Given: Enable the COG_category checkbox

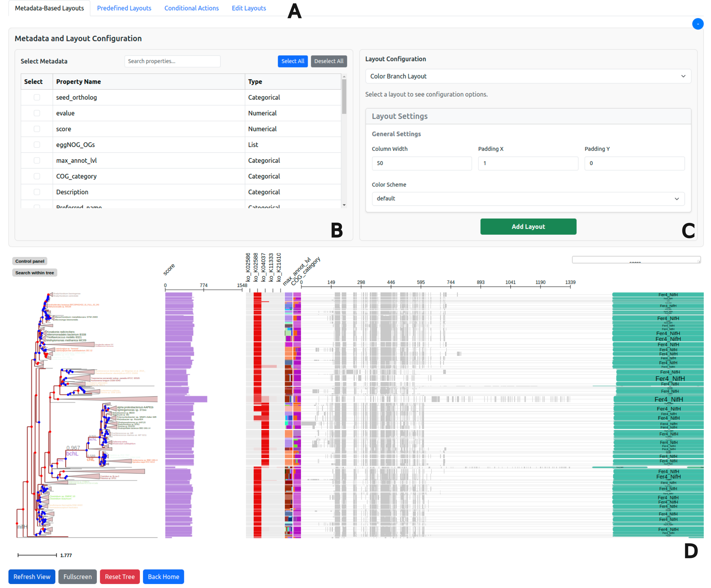Looking at the screenshot, I should (x=37, y=176).
